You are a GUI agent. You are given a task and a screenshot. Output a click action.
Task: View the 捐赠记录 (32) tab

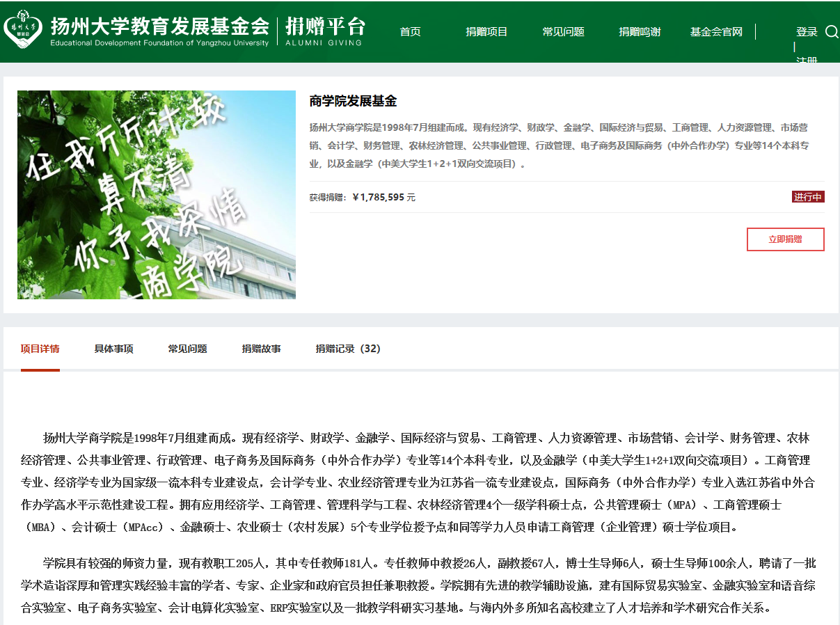pyautogui.click(x=348, y=349)
